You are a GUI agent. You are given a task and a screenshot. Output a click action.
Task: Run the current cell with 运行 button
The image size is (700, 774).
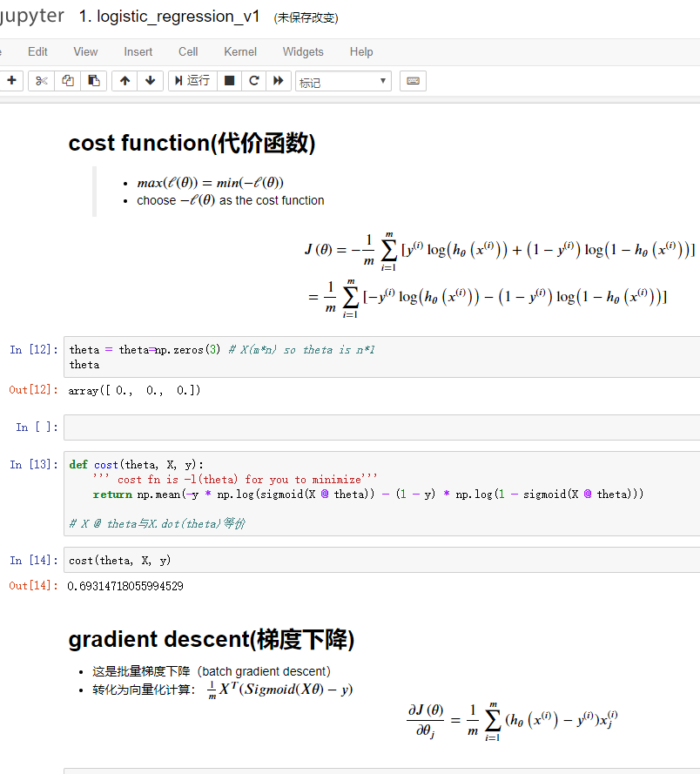click(x=193, y=81)
